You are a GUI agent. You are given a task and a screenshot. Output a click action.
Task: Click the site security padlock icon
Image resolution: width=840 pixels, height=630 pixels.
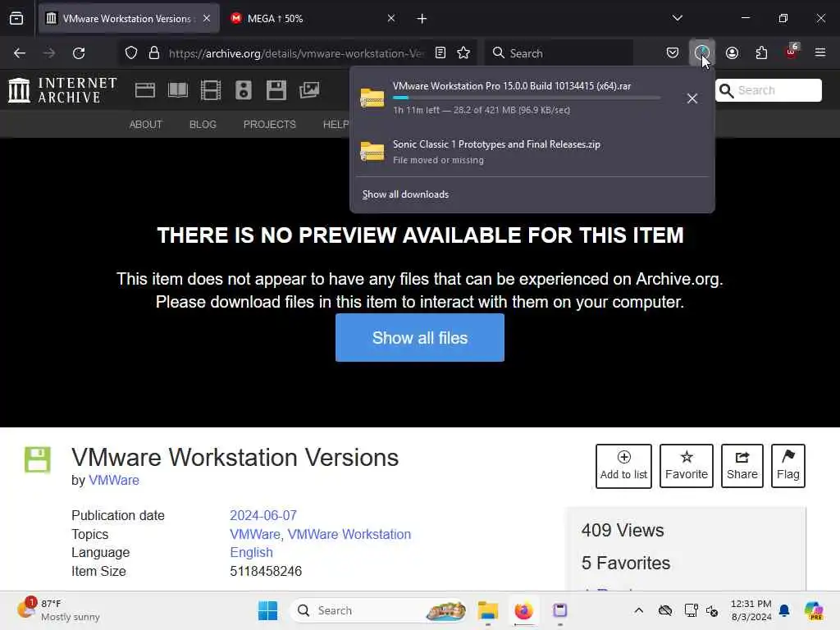(154, 53)
